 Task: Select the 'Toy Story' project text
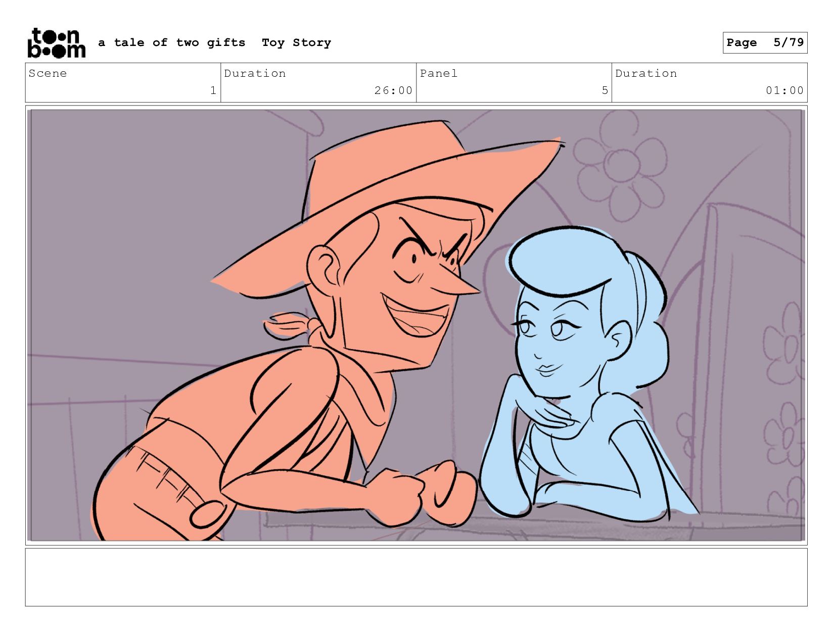[296, 43]
